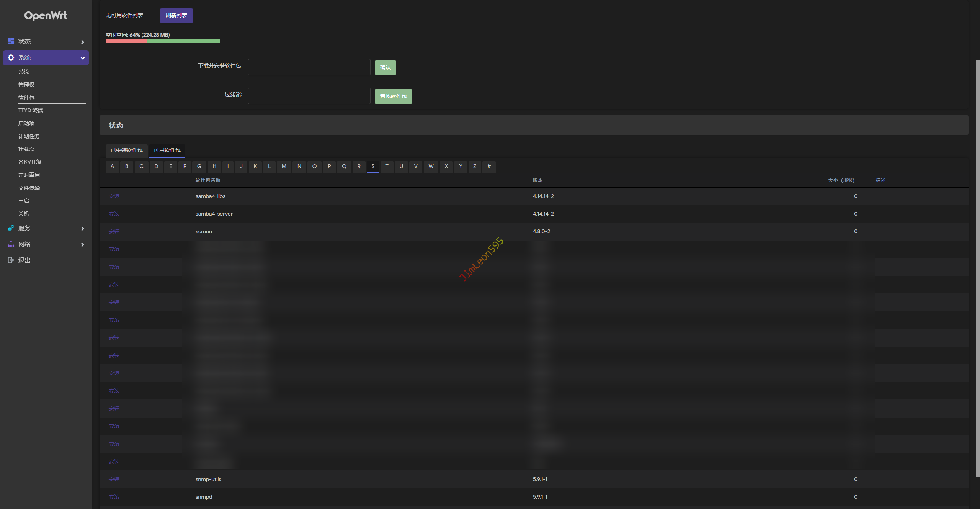Screen dimensions: 980x509
Task: Click the 查找软件包 button
Action: click(393, 96)
